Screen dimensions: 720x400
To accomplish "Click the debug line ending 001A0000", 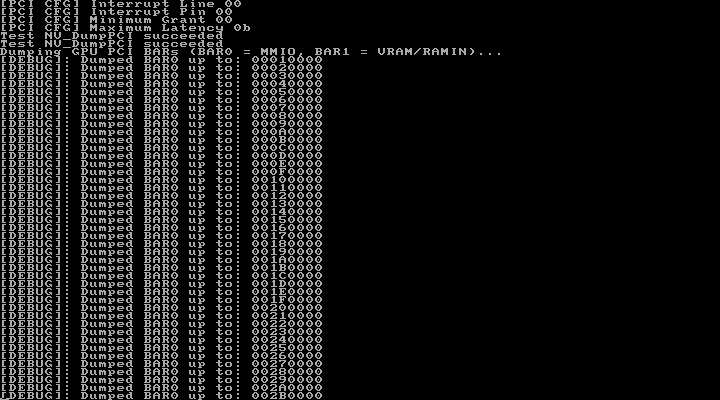I will 161,260.
